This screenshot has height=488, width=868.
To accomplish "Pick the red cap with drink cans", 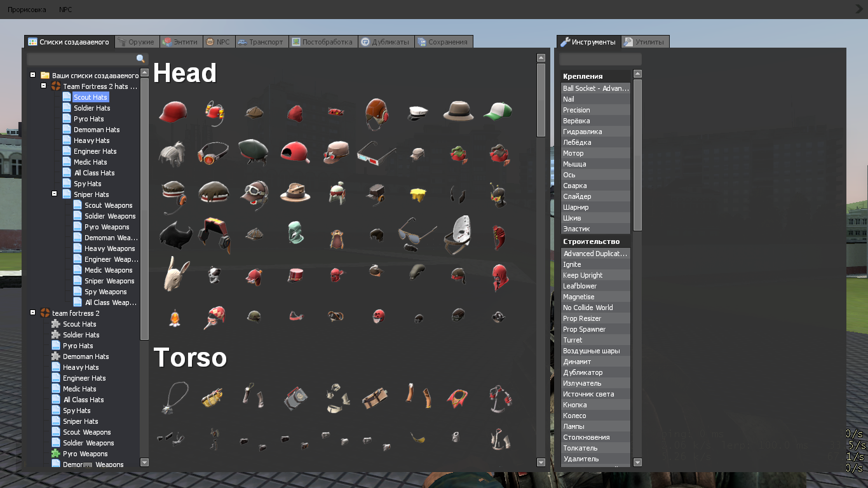I will point(214,112).
